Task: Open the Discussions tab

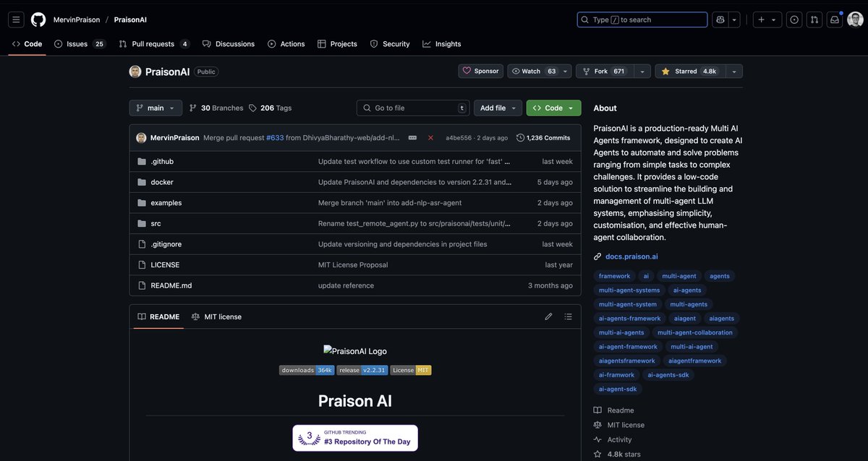Action: [x=229, y=44]
